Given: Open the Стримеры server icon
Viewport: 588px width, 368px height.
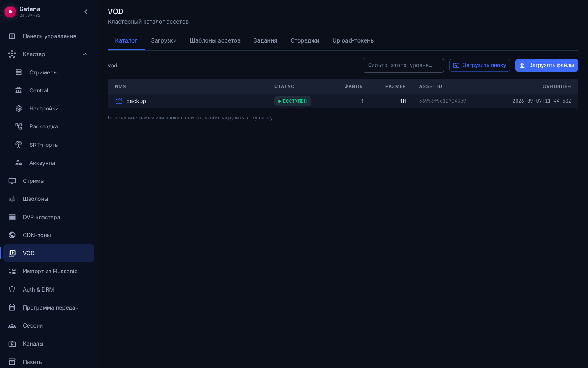Looking at the screenshot, I should pyautogui.click(x=18, y=72).
